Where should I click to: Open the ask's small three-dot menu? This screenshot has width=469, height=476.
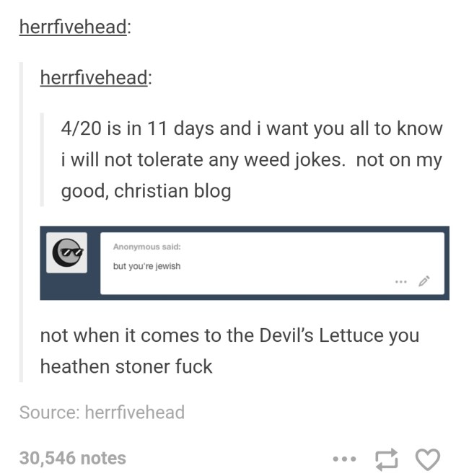[400, 282]
